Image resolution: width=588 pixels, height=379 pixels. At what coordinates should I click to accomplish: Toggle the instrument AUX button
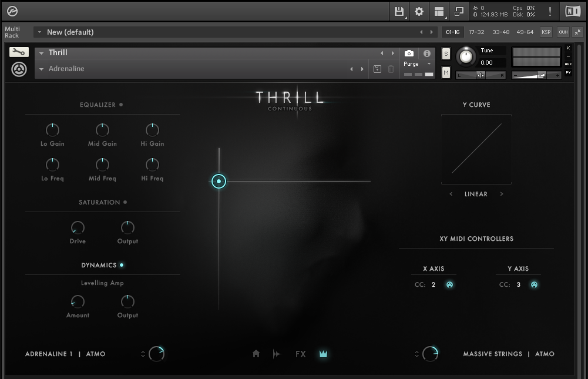pyautogui.click(x=568, y=64)
